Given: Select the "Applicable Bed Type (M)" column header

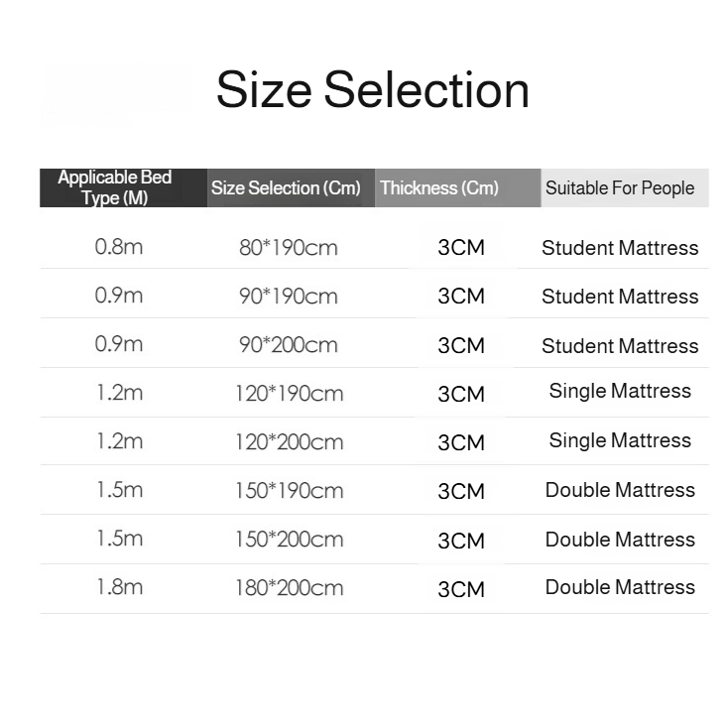Looking at the screenshot, I should pyautogui.click(x=115, y=187).
